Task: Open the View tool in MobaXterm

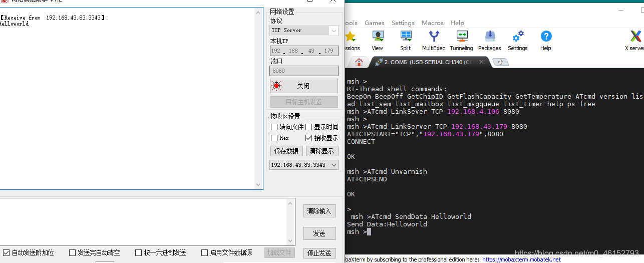Action: (378, 40)
